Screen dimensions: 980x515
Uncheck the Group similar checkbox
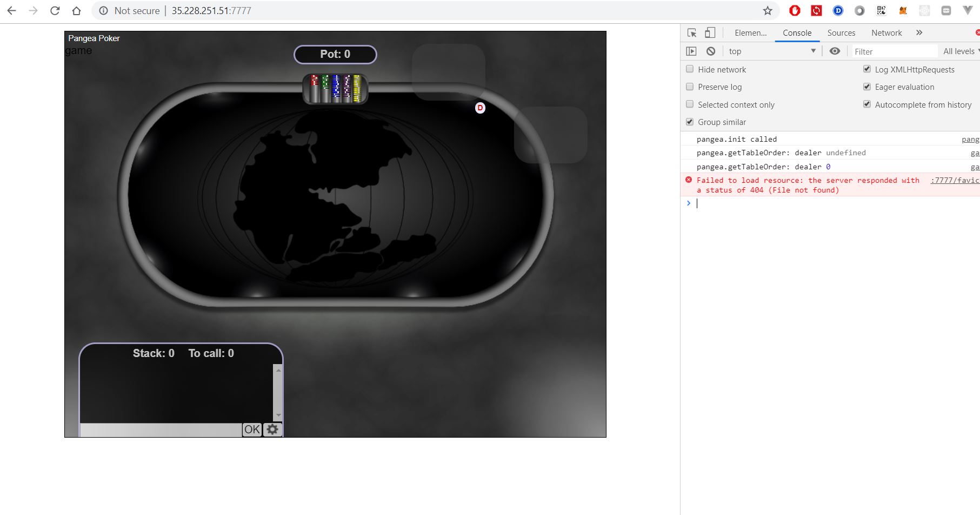pos(690,122)
